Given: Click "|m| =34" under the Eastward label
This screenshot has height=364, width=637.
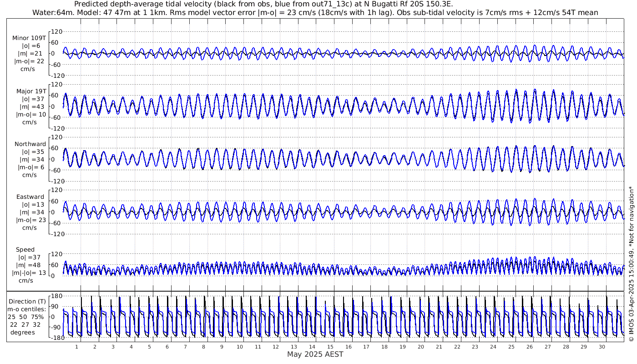Looking at the screenshot, I should (31, 212).
